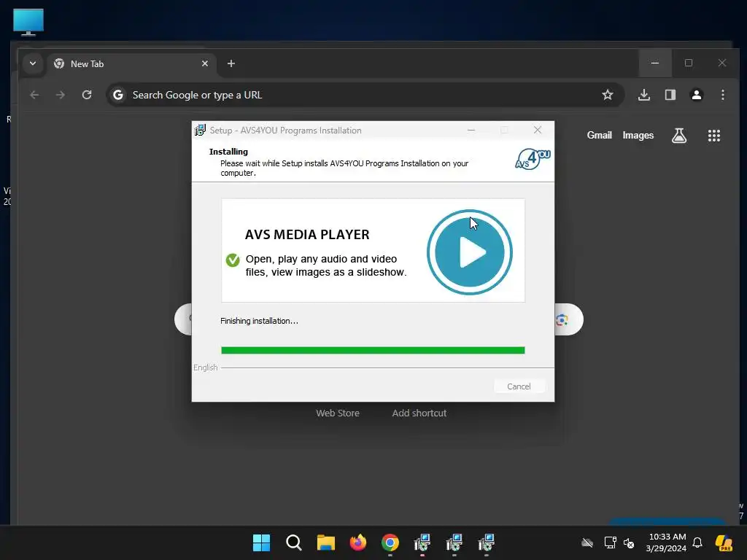Switch to Chrome from the taskbar
The width and height of the screenshot is (747, 560).
(390, 542)
